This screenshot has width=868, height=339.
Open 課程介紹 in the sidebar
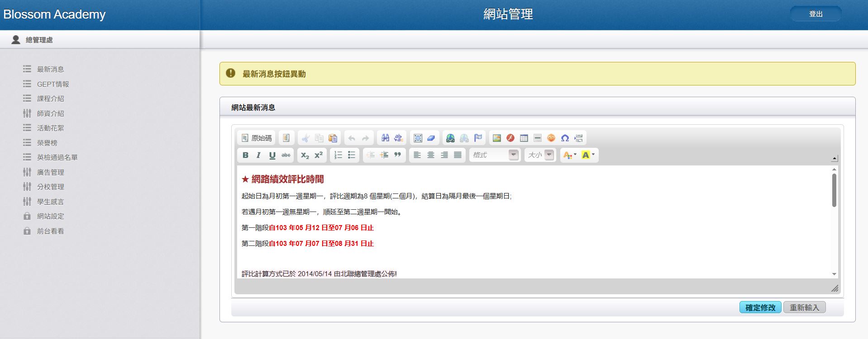pos(50,99)
